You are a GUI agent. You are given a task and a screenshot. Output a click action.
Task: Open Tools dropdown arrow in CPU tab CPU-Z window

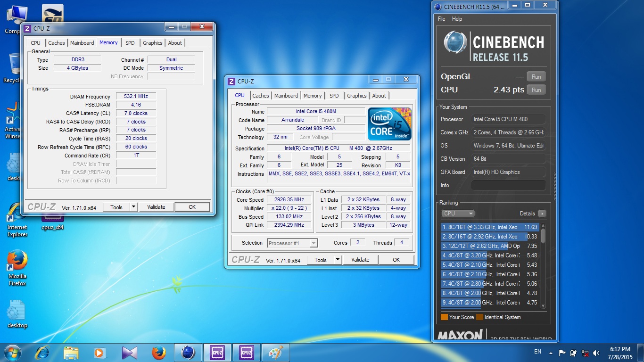click(338, 260)
